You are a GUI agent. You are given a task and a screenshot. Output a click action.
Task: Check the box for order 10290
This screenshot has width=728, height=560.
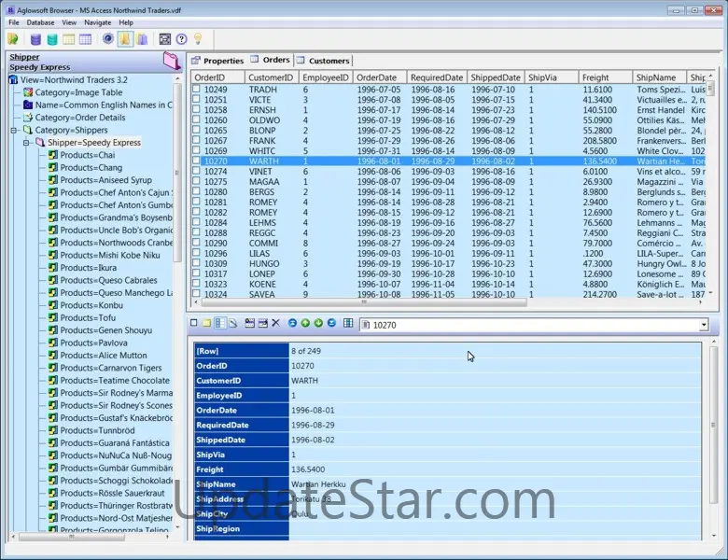coord(196,243)
